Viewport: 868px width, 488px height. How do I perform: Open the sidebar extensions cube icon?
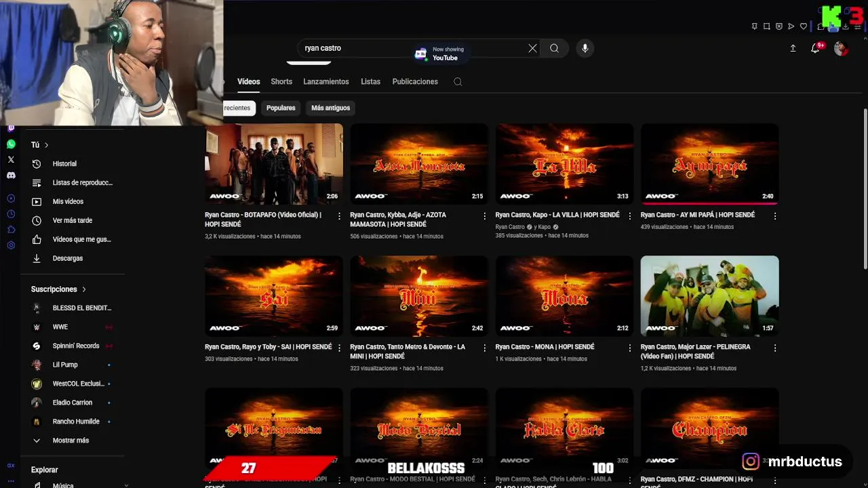point(11,230)
